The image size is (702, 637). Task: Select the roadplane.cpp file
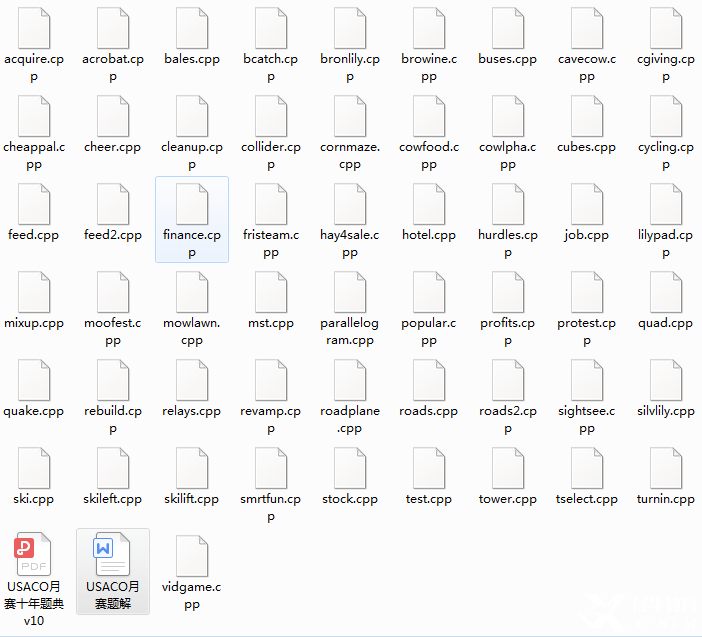349,380
